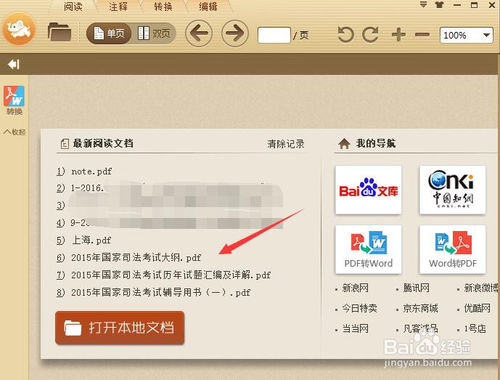
Task: Open the 新浪网 link
Action: tap(355, 288)
